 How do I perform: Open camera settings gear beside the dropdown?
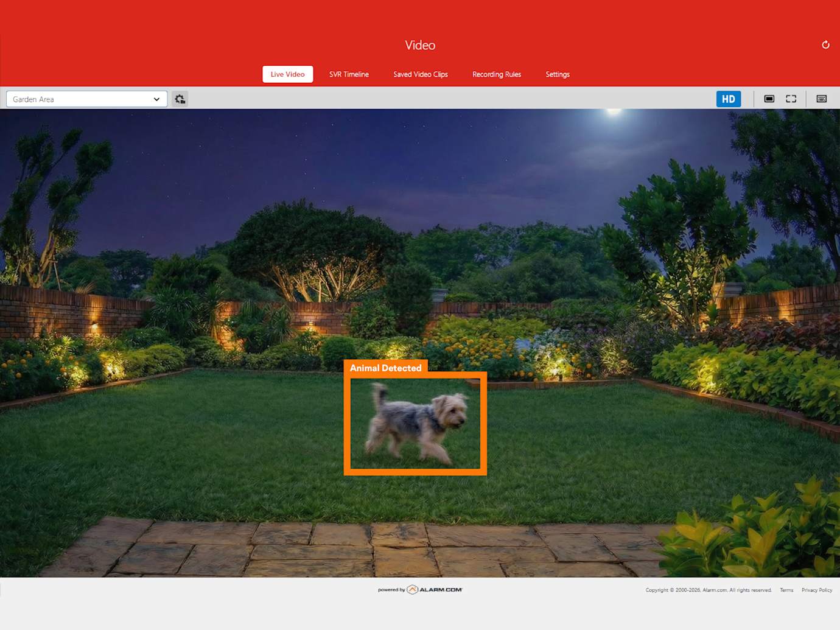pyautogui.click(x=180, y=99)
